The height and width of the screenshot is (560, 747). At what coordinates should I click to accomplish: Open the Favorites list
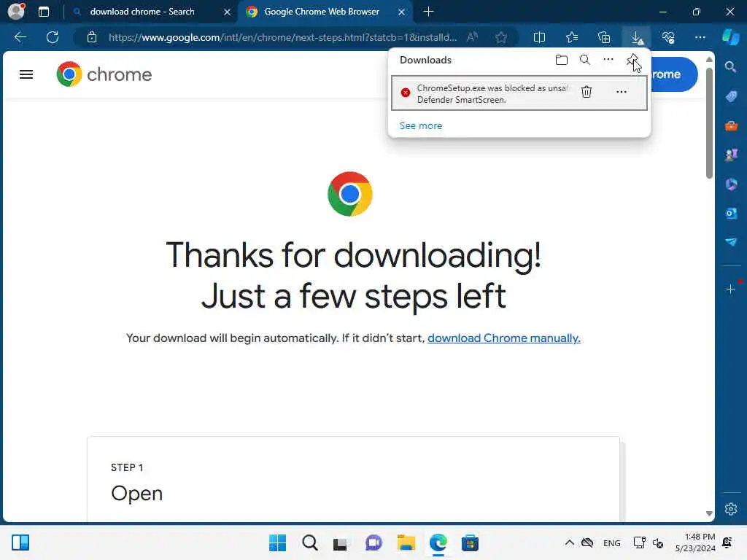click(572, 37)
